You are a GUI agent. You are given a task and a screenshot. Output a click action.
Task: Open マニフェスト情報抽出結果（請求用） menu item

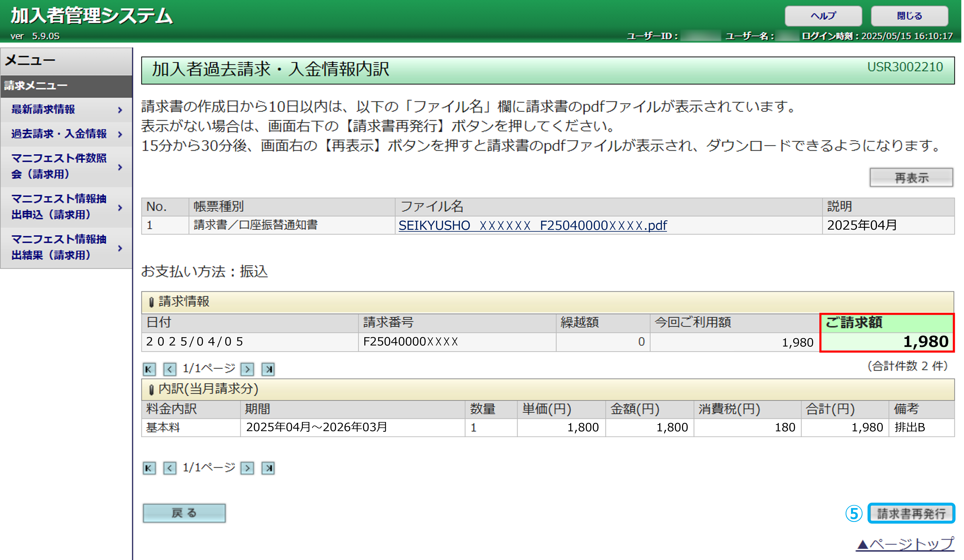[66, 247]
